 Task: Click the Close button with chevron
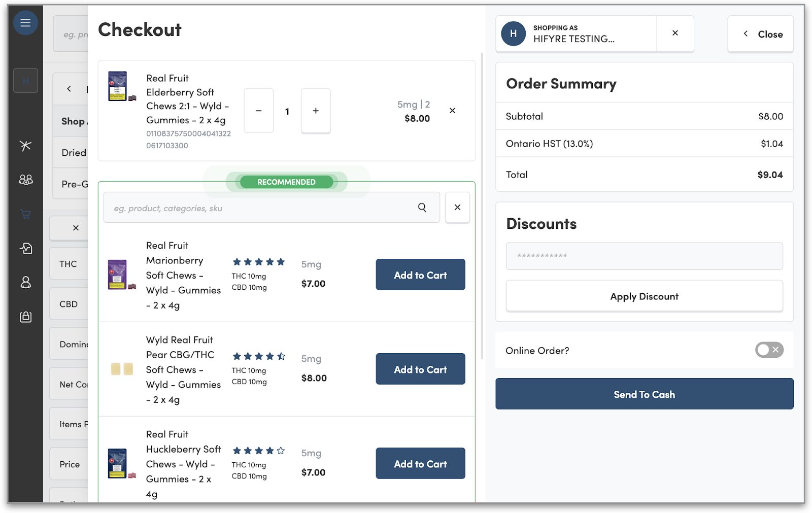pyautogui.click(x=760, y=34)
